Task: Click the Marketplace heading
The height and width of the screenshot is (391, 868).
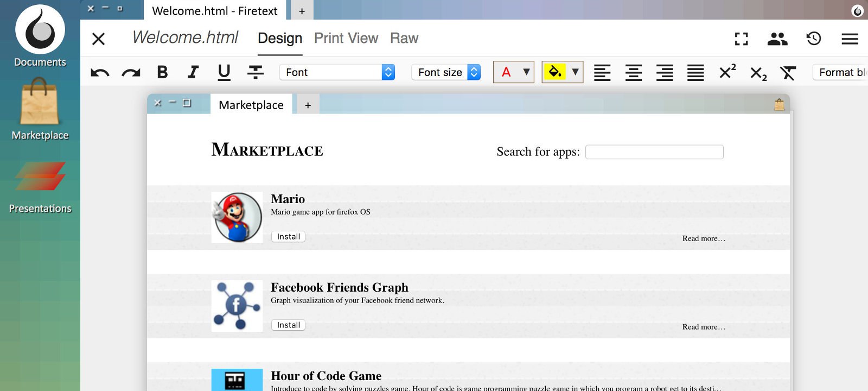Action: pos(267,150)
